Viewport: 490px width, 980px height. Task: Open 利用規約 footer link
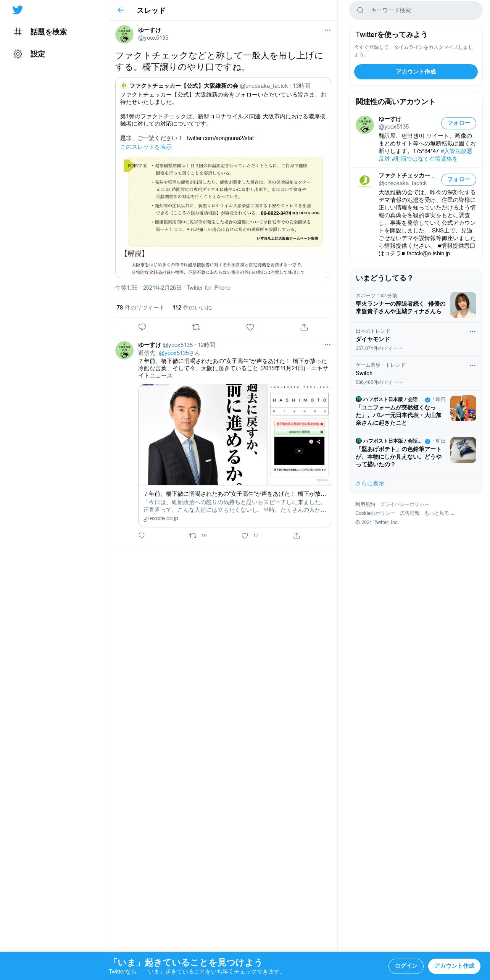point(365,505)
